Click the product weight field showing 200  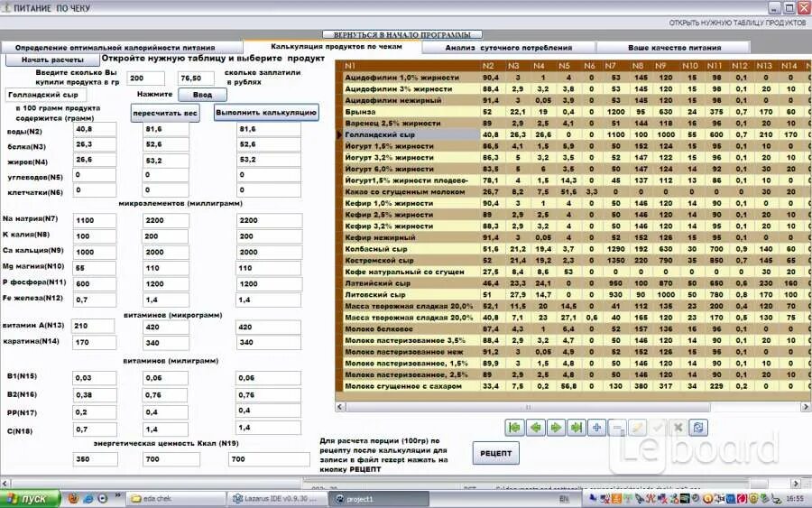click(x=145, y=79)
